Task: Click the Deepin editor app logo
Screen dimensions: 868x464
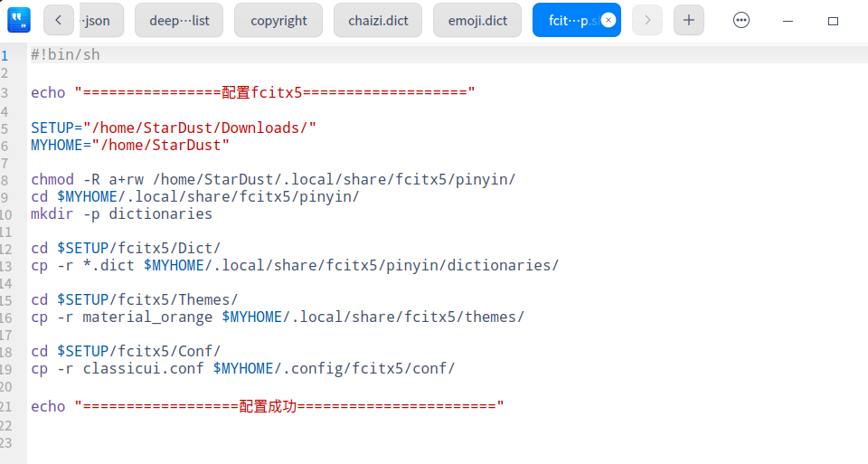Action: click(x=19, y=21)
